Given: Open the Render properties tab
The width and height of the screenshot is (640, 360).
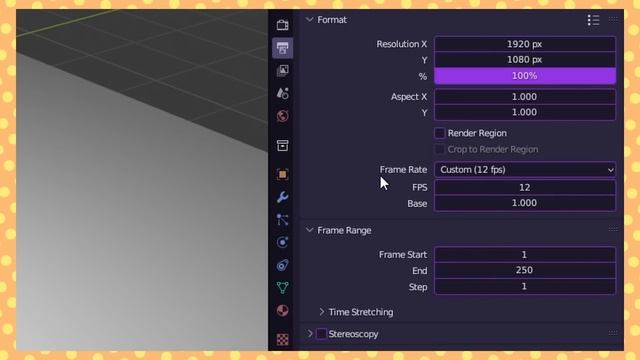Looking at the screenshot, I should pos(282,25).
